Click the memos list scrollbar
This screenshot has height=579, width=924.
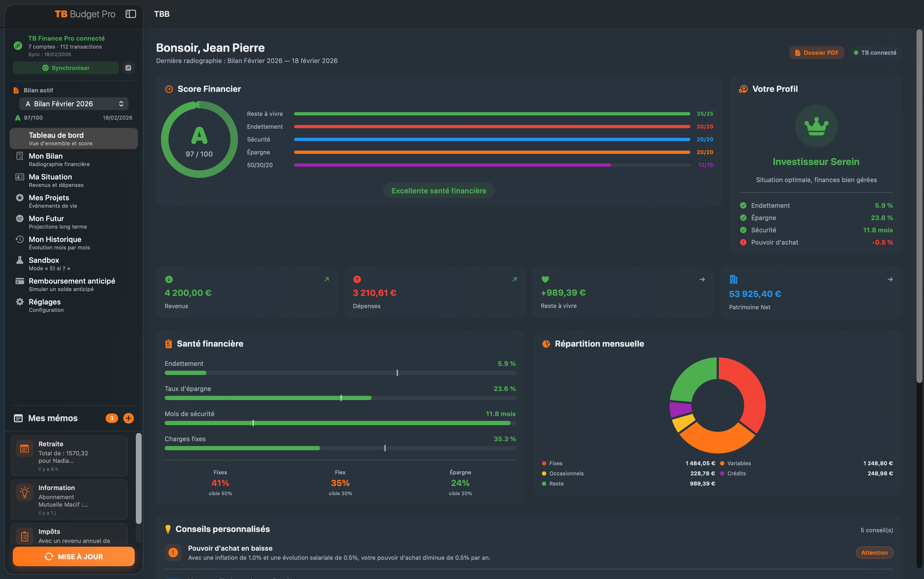pos(138,478)
